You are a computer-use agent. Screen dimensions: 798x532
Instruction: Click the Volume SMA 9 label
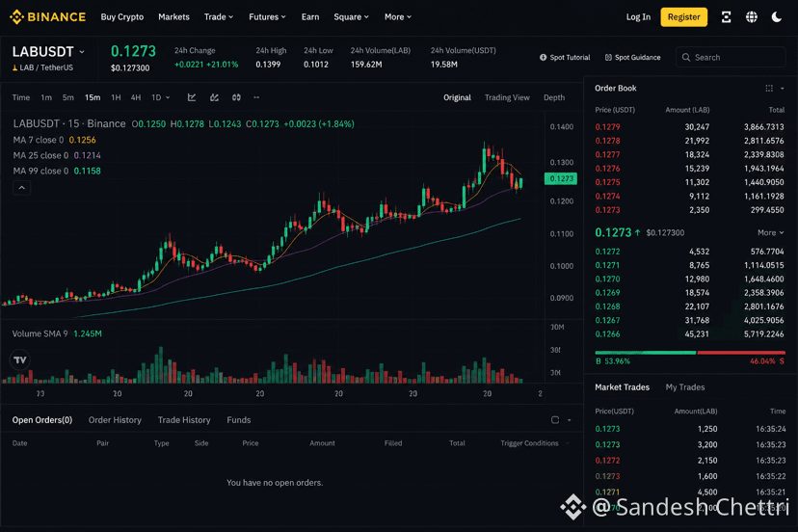click(40, 334)
